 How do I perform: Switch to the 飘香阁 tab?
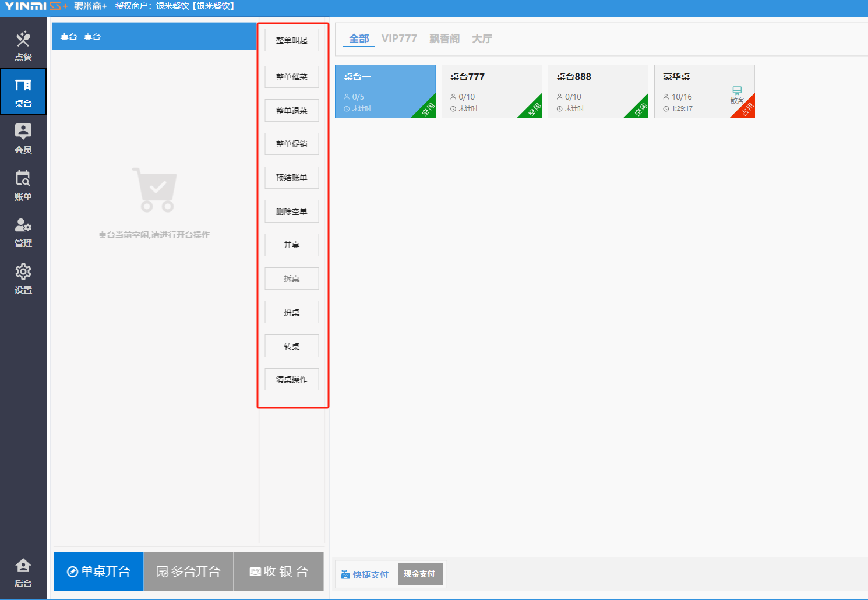(444, 39)
